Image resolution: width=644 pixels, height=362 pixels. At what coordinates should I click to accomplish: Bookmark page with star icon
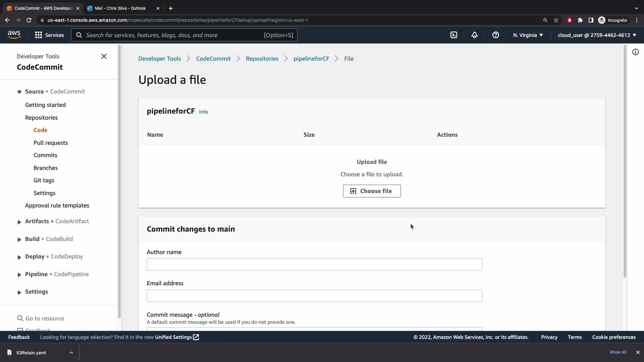556,20
